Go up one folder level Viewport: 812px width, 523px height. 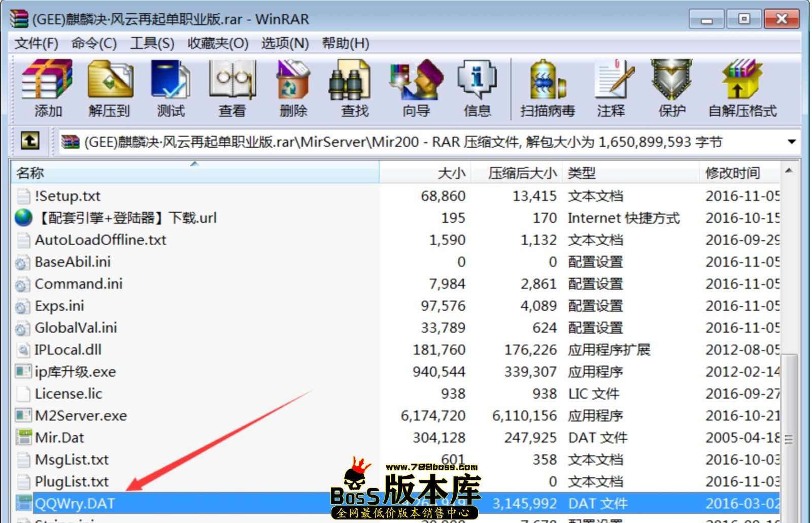[x=30, y=141]
